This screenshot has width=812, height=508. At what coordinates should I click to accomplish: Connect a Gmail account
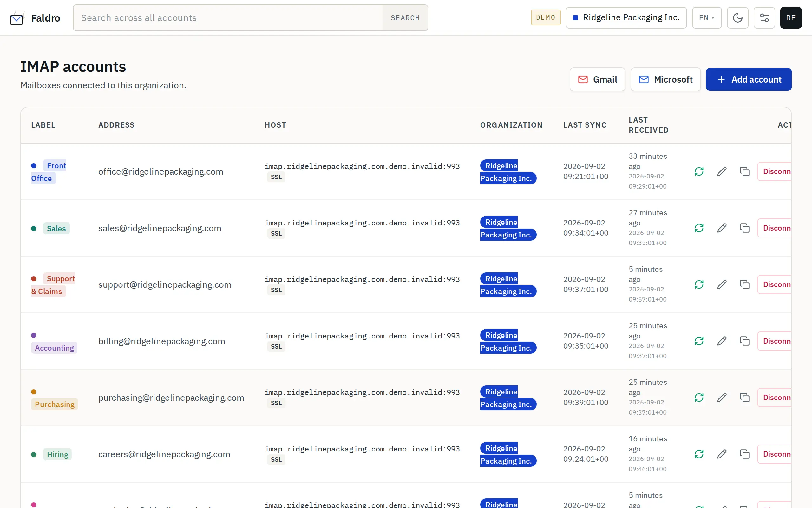597,79
